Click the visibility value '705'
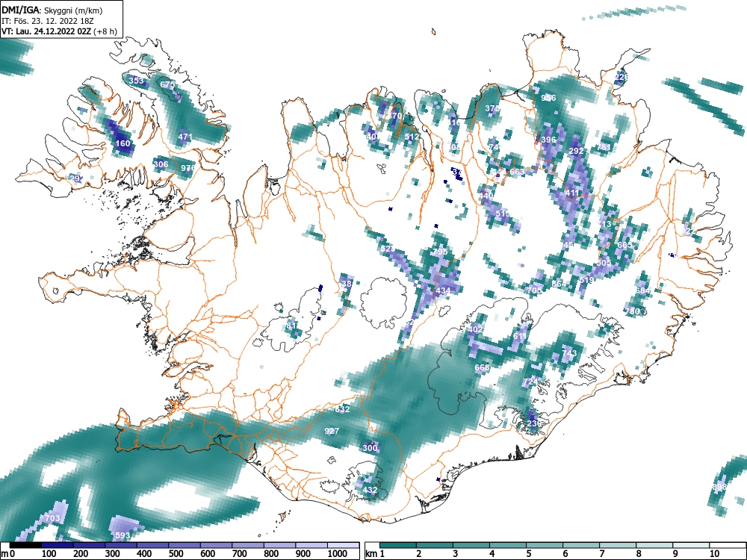747x560 pixels. coord(535,290)
